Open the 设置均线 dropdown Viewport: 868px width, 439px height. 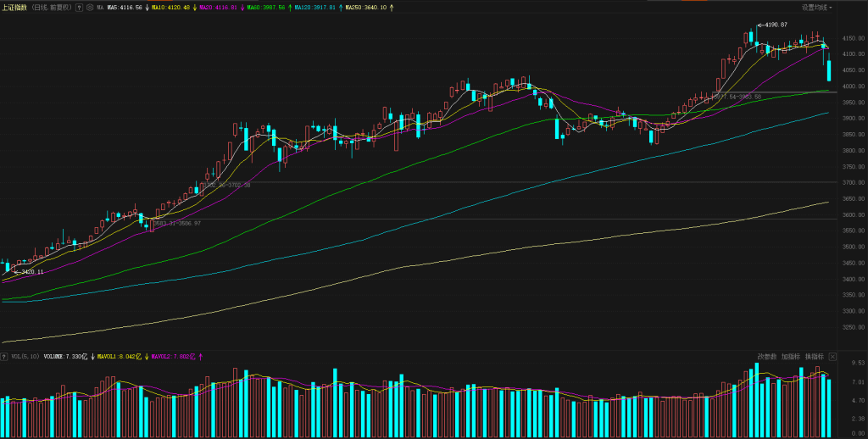816,7
